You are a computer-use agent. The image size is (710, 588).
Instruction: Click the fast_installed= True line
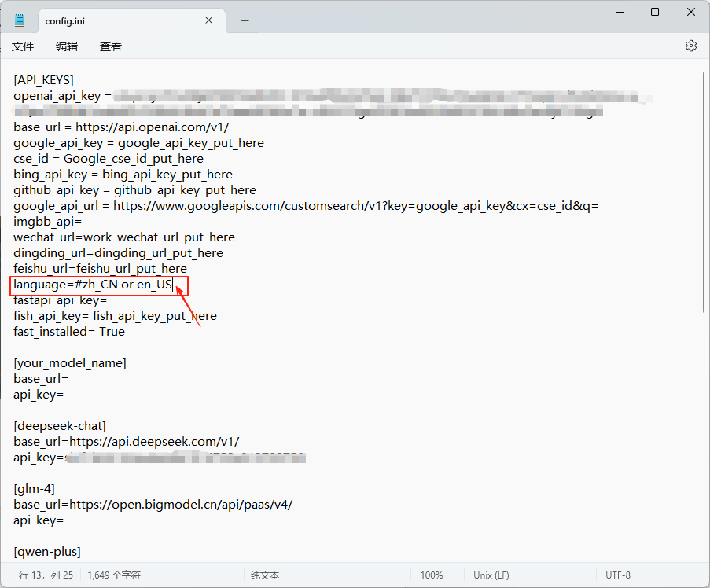click(x=69, y=332)
